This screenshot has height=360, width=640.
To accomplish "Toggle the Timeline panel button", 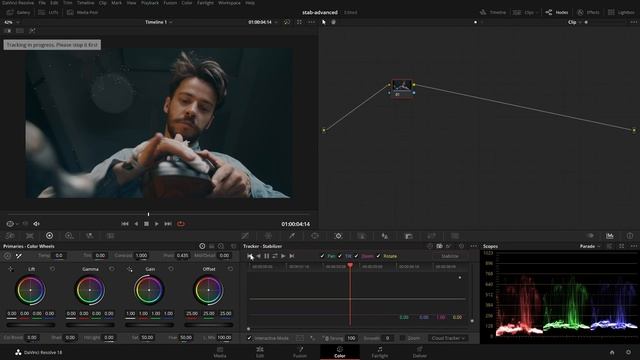I will tap(493, 12).
